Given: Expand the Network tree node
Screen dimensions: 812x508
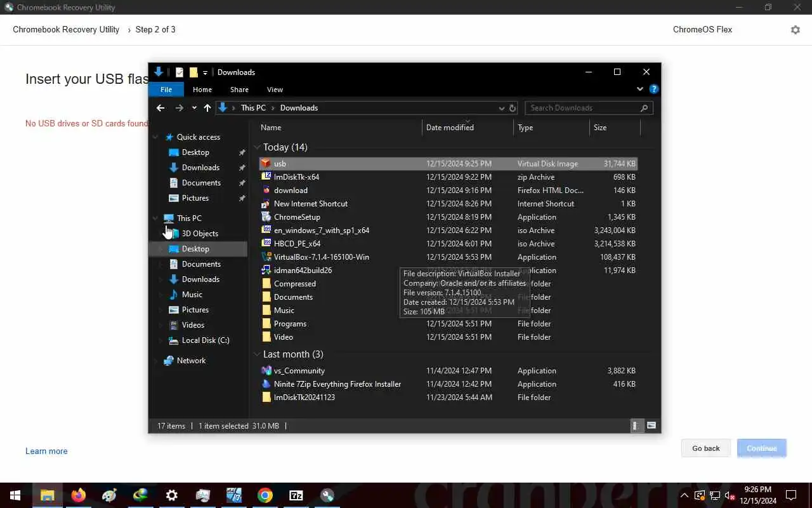Looking at the screenshot, I should 155,361.
